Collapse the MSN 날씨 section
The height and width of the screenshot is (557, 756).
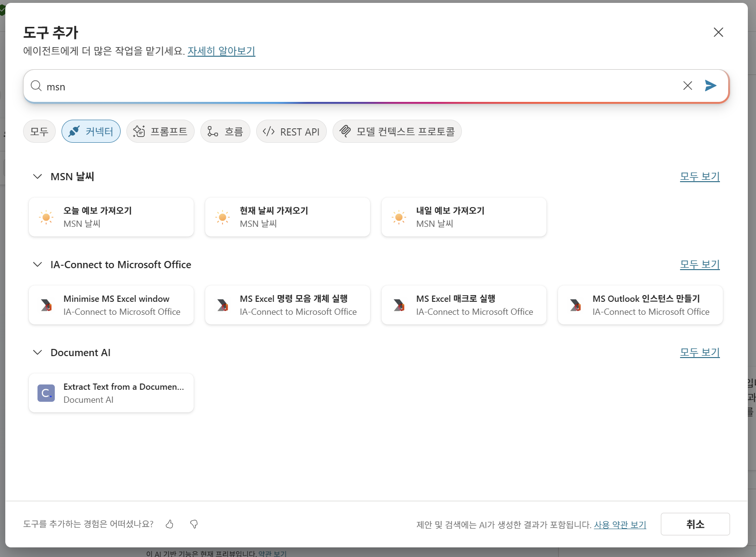(x=37, y=177)
